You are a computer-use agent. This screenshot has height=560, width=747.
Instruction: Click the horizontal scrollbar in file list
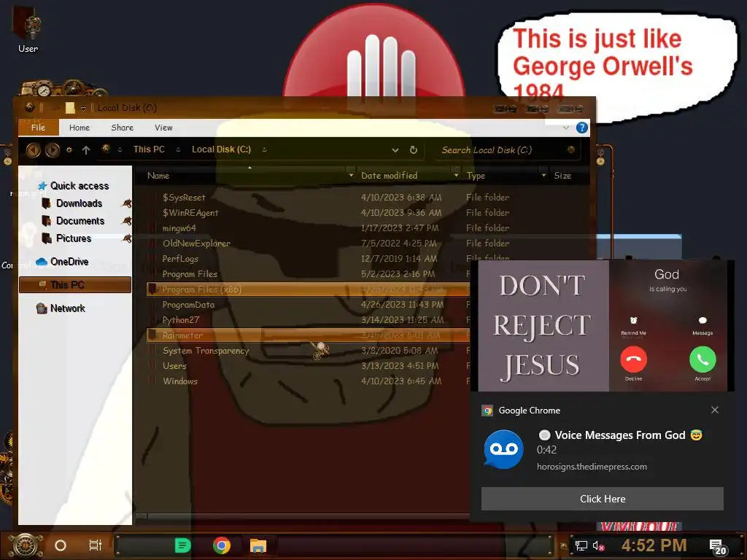pyautogui.click(x=303, y=516)
